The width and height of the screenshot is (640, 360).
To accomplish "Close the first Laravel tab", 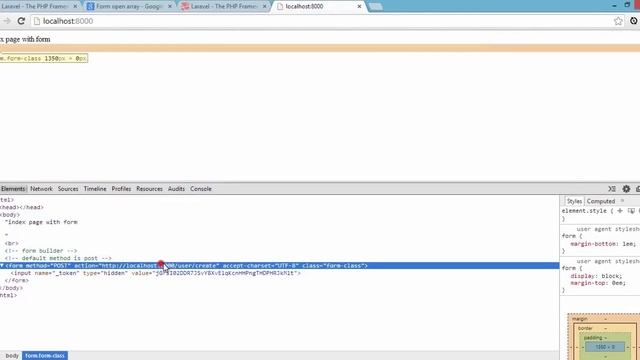I will pos(75,7).
